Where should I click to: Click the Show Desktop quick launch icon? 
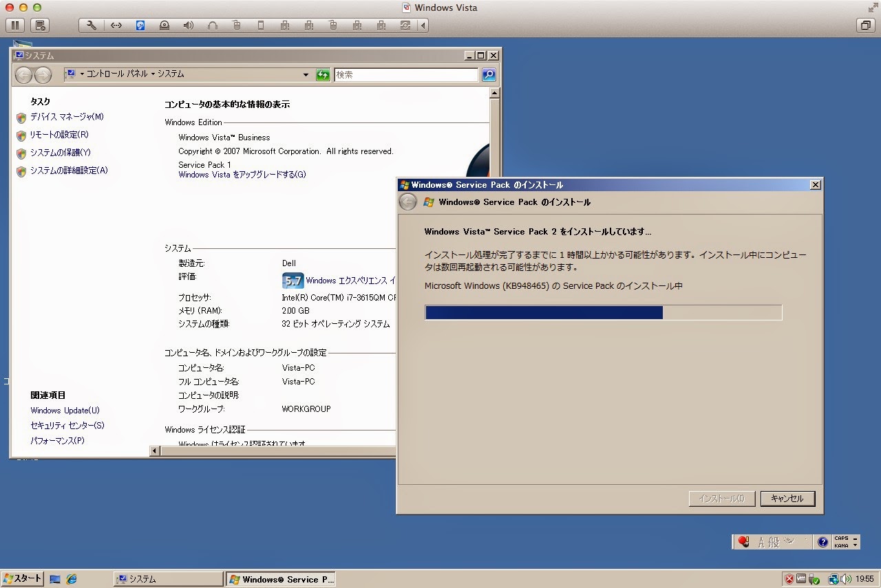point(55,580)
